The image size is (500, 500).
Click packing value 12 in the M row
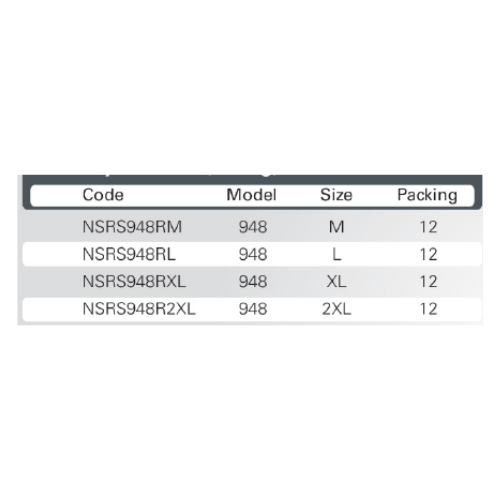pyautogui.click(x=428, y=227)
